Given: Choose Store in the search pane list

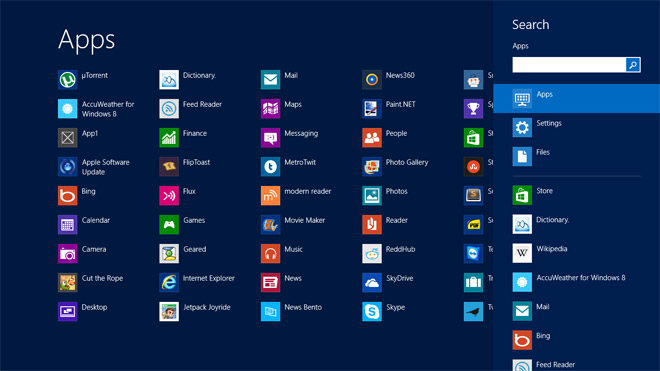Looking at the screenshot, I should (576, 195).
